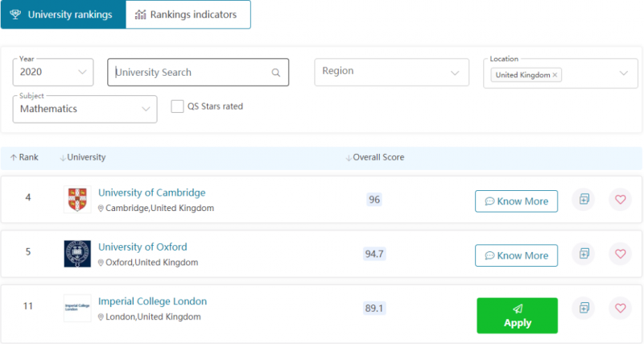
Task: Click the Cambridge overall score 96
Action: click(x=374, y=200)
